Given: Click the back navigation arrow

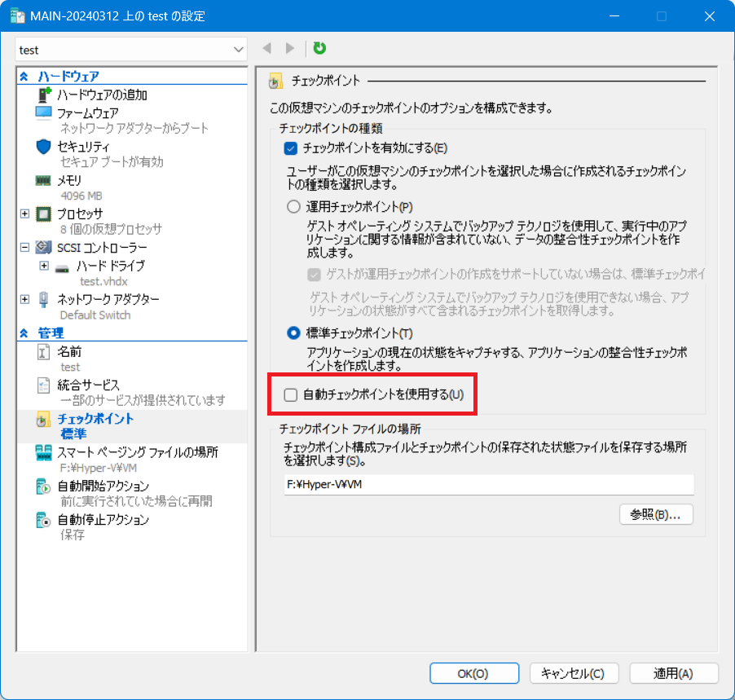Looking at the screenshot, I should 267,48.
